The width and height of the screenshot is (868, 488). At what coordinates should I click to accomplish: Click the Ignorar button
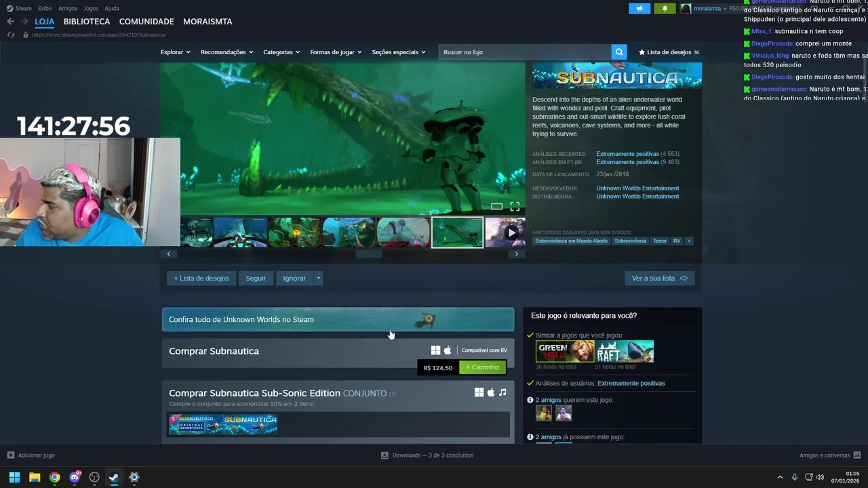click(294, 278)
